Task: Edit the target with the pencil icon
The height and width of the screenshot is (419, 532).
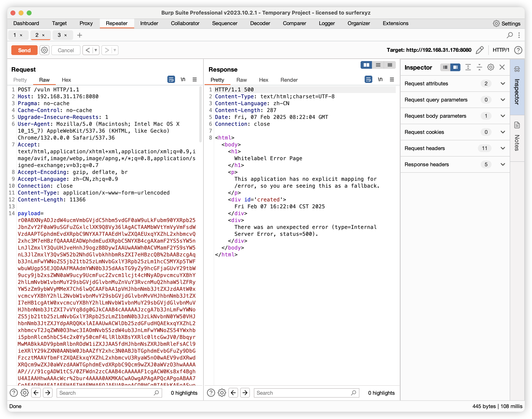Action: pos(479,50)
